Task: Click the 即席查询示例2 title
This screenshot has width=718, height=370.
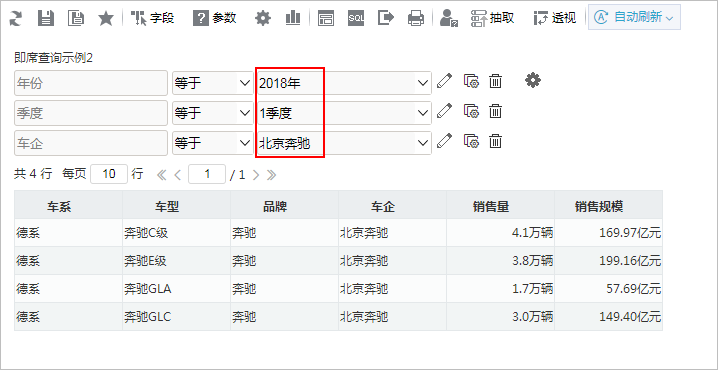Action: click(x=54, y=58)
